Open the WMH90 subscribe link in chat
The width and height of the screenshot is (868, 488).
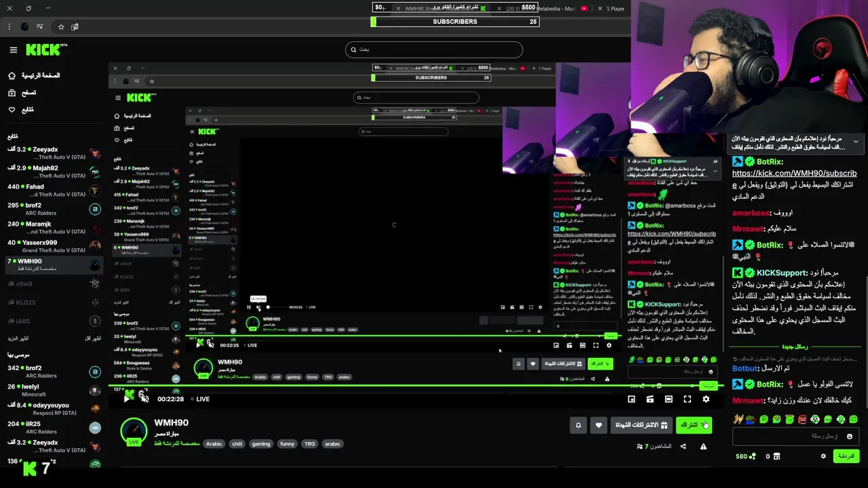coord(794,174)
